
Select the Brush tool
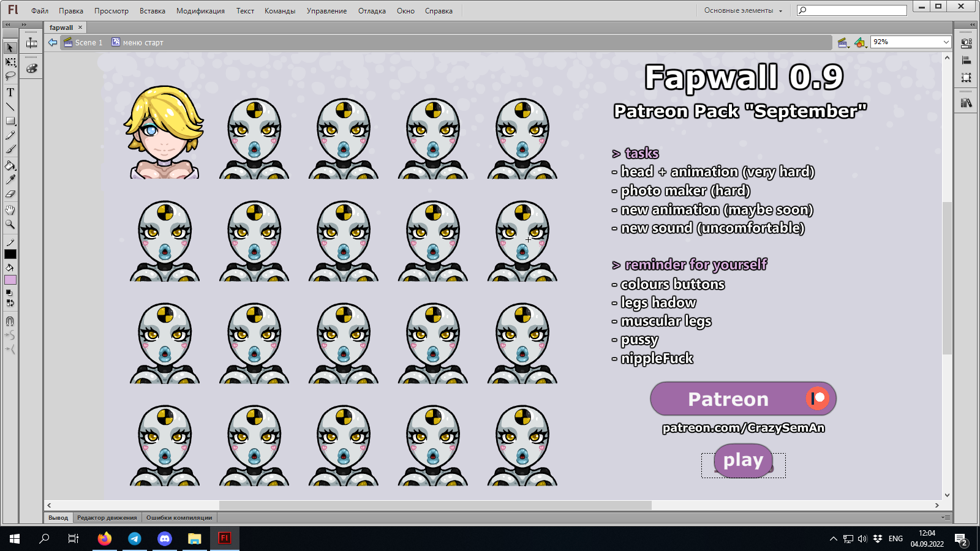(x=10, y=149)
